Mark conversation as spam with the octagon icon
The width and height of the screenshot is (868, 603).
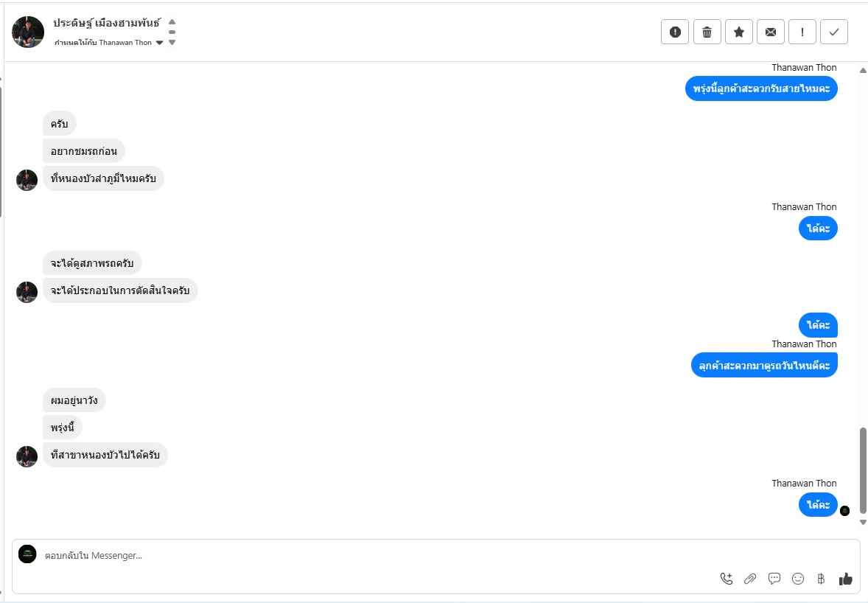click(x=675, y=32)
